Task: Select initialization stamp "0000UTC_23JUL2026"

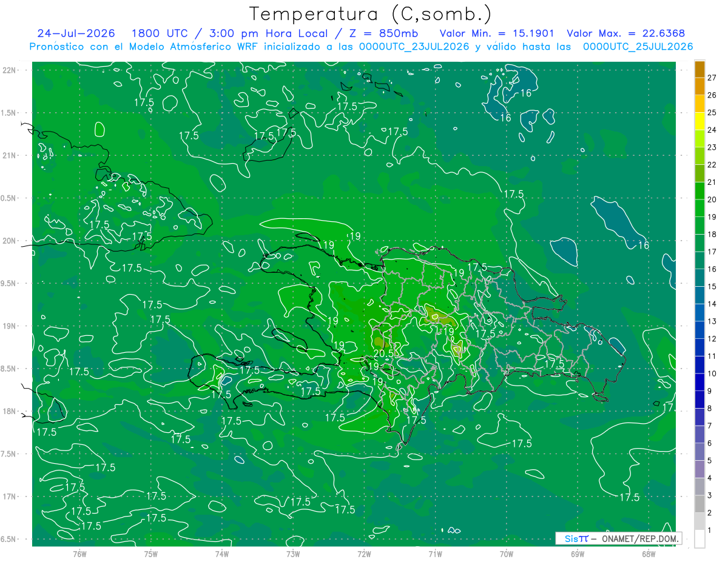Action: (414, 47)
